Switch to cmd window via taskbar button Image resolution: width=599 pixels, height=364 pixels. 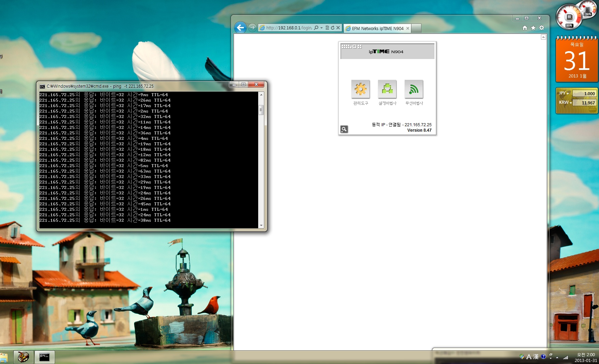[44, 357]
